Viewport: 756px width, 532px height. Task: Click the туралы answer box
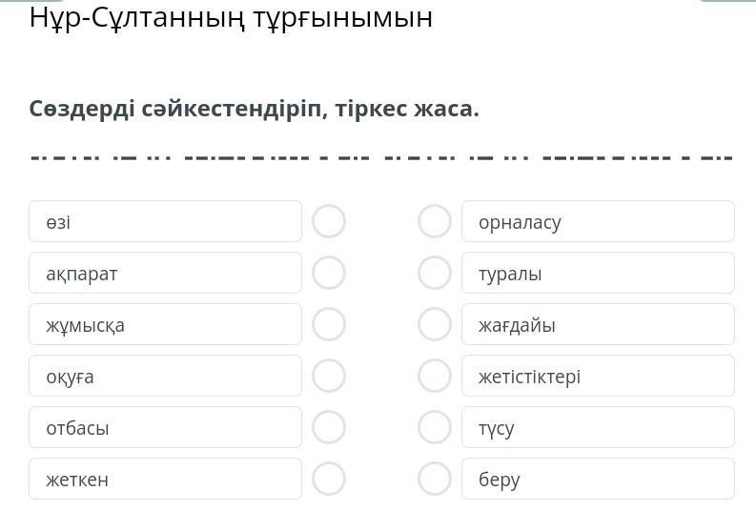click(598, 273)
